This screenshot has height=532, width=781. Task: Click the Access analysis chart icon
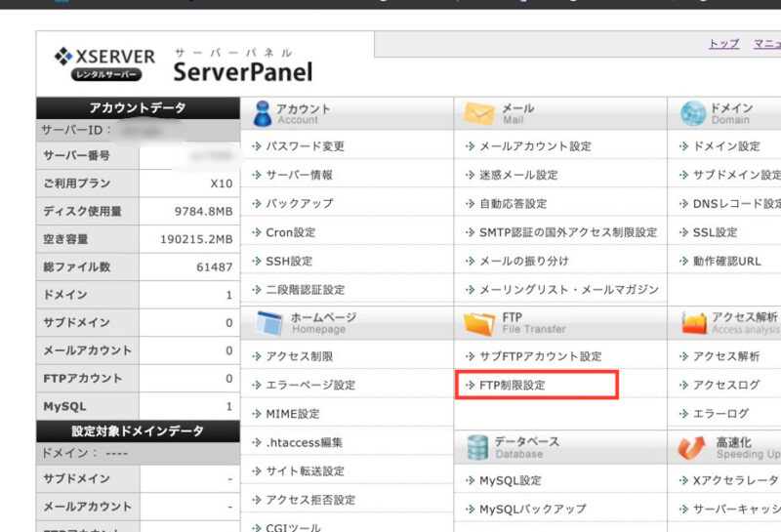click(693, 323)
